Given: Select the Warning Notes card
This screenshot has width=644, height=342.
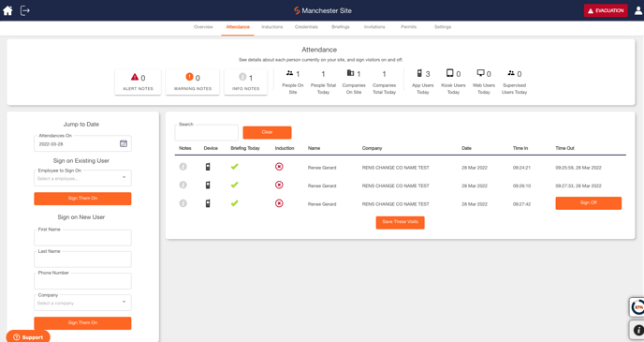Looking at the screenshot, I should 193,82.
